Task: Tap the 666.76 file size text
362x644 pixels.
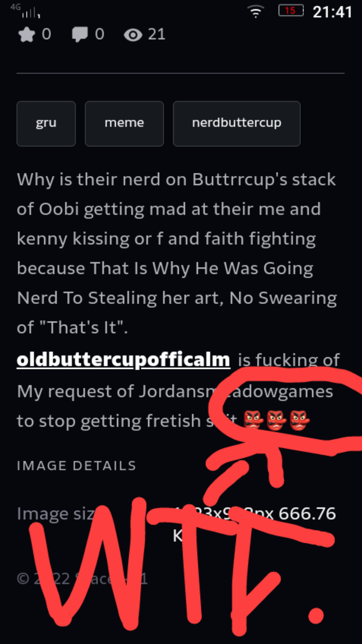Action: [307, 514]
